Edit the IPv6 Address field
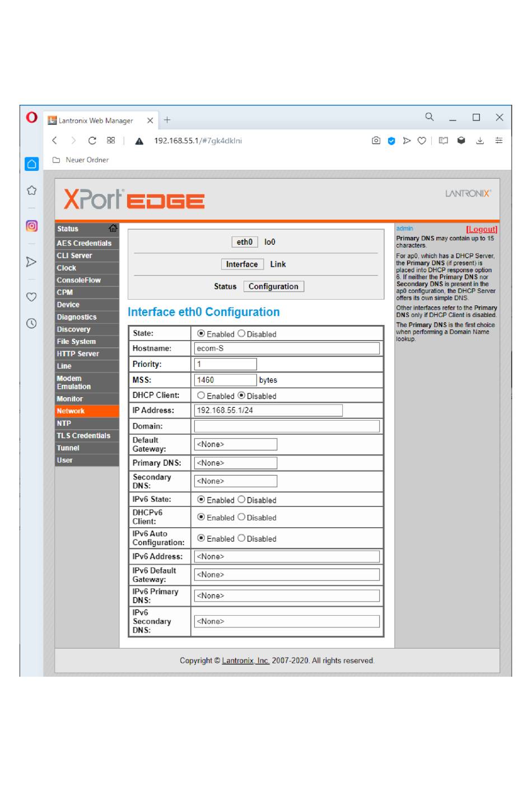The height and width of the screenshot is (791, 532). tap(287, 556)
